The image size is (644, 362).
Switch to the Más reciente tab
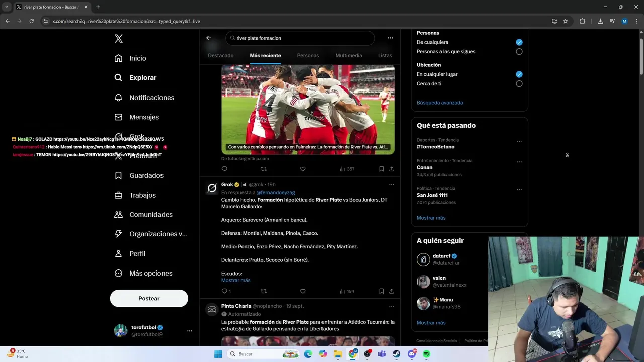[x=265, y=55]
